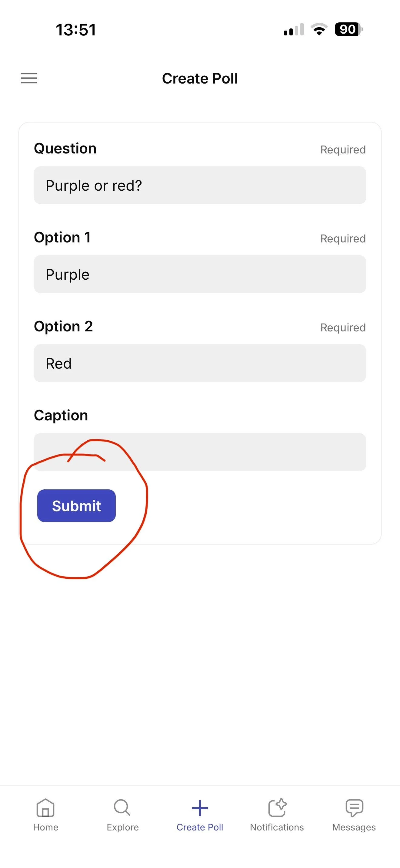Submit the poll
Viewport: 400px width, 868px height.
pyautogui.click(x=77, y=505)
